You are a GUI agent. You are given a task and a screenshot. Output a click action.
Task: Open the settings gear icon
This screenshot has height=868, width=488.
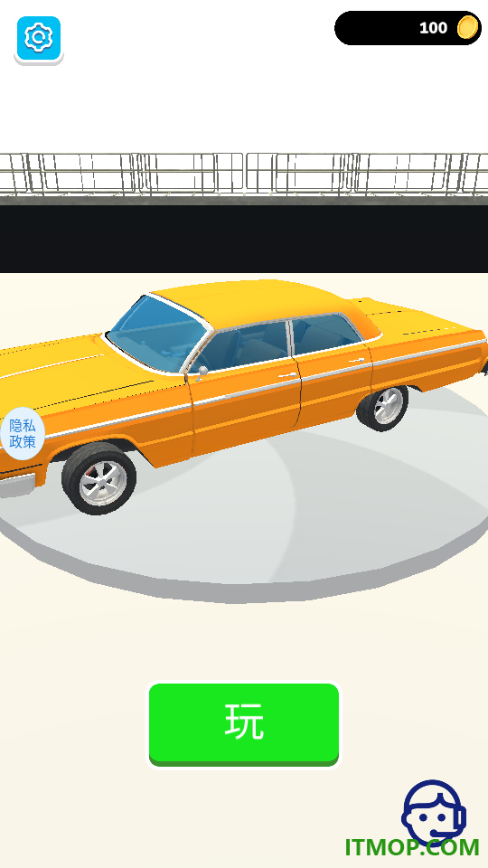39,38
